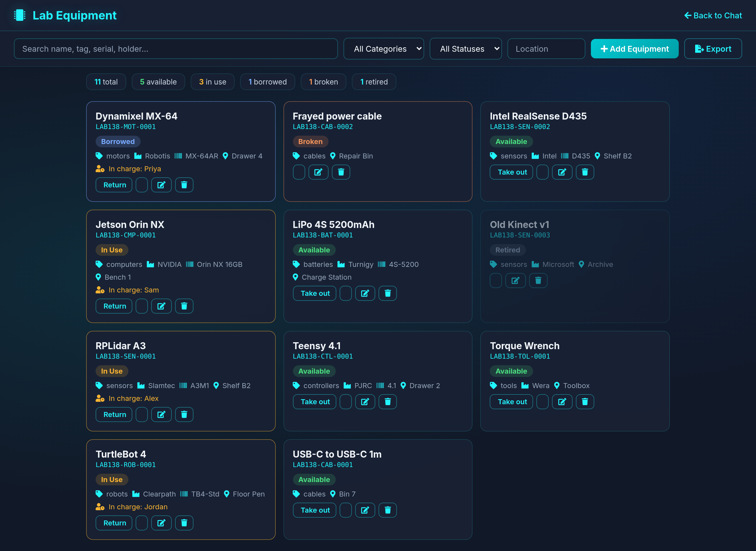Select the "5 available" summary chip
The width and height of the screenshot is (756, 551).
[158, 82]
